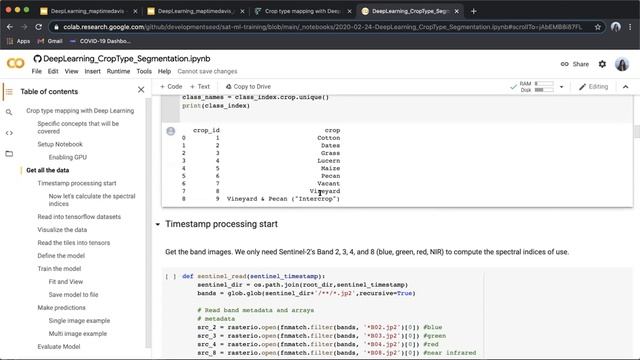
Task: Go to Make predictions section
Action: point(62,308)
